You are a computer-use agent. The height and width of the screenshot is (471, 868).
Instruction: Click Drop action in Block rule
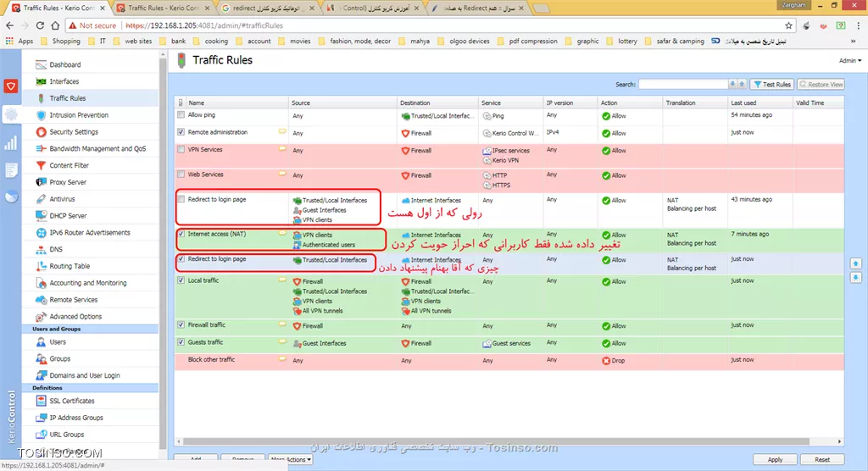pyautogui.click(x=614, y=360)
